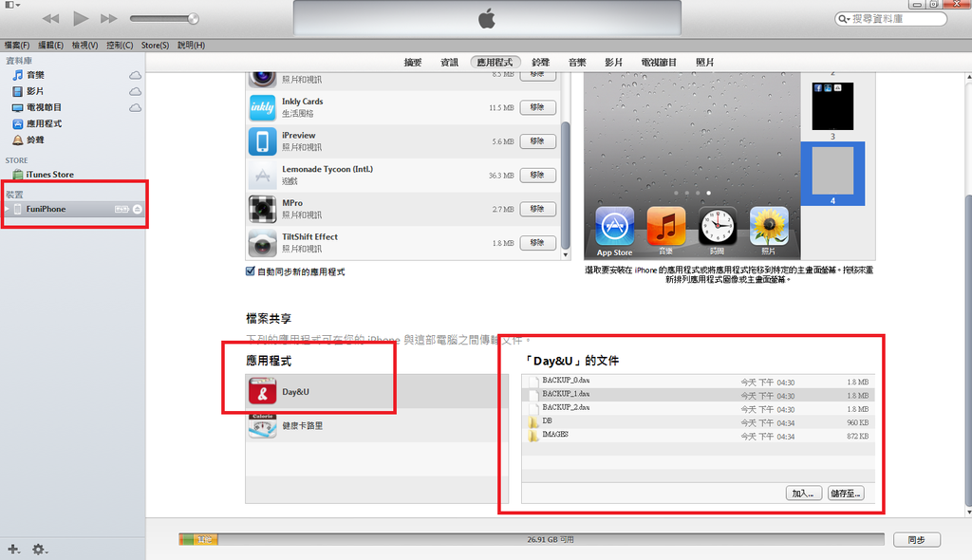
Task: Click the clock icon on the iPhone dock
Action: 718,226
